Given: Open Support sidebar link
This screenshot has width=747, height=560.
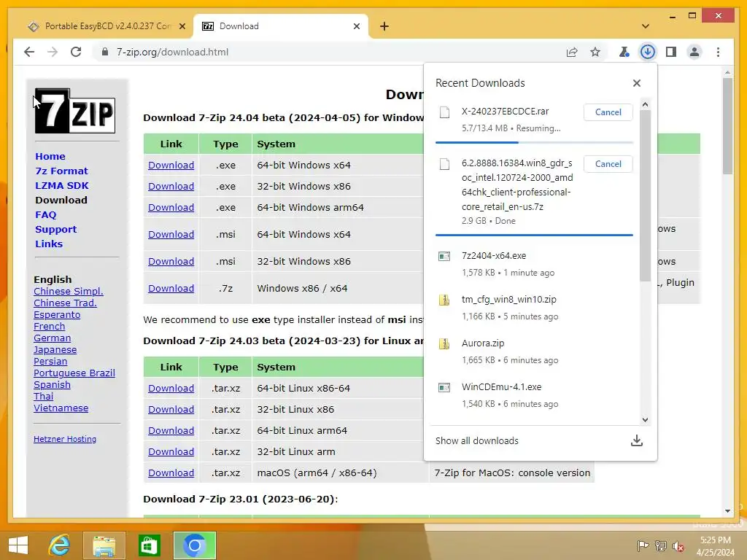Looking at the screenshot, I should tap(55, 230).
